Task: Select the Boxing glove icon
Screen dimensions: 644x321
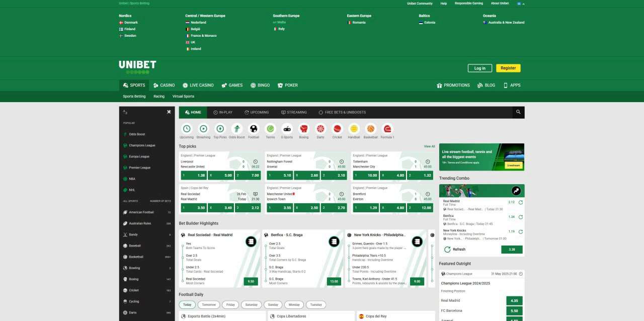Action: click(x=304, y=129)
